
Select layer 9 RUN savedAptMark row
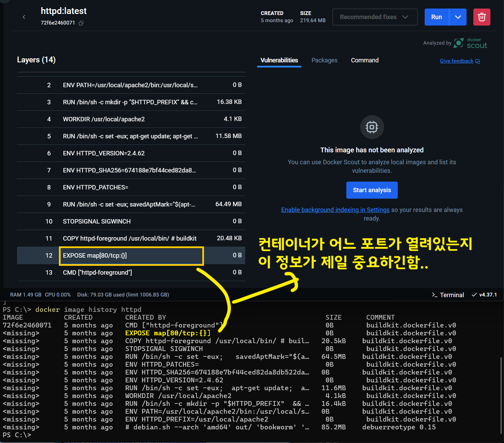pyautogui.click(x=131, y=204)
